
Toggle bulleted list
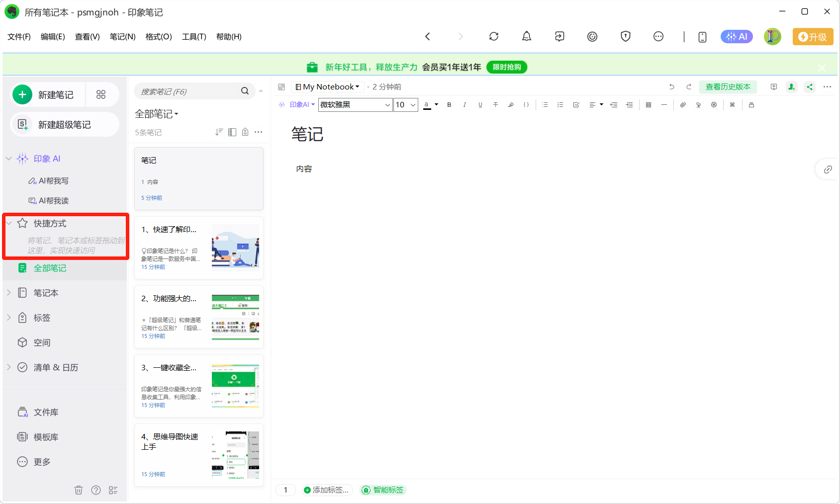pyautogui.click(x=545, y=105)
